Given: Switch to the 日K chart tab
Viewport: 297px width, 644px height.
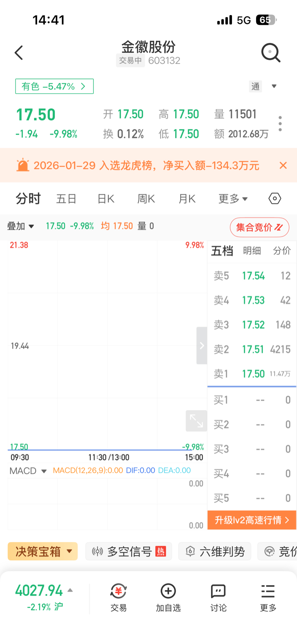Looking at the screenshot, I should 106,199.
